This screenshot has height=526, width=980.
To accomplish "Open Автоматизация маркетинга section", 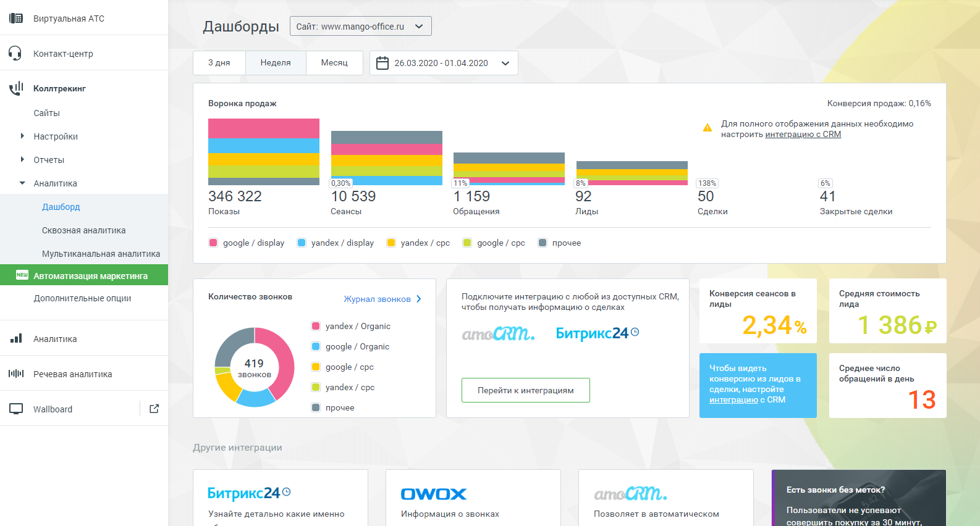I will pos(84,275).
